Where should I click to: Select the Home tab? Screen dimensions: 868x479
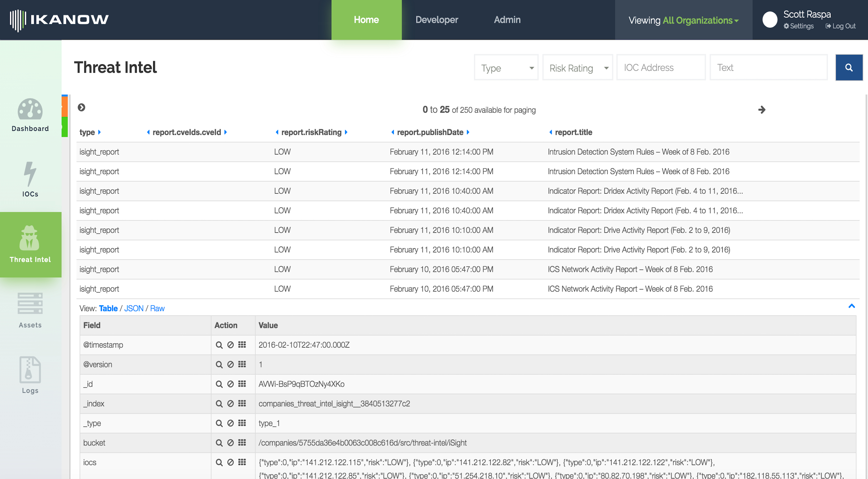click(x=366, y=20)
